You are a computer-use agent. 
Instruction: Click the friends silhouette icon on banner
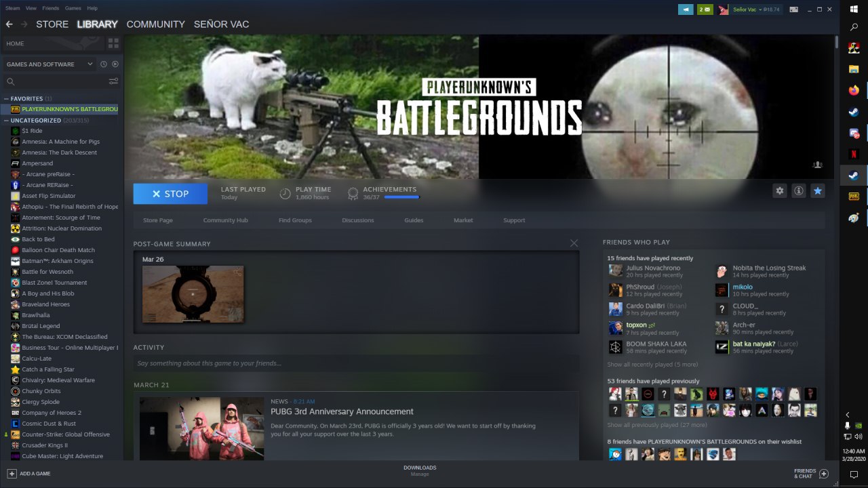[818, 165]
